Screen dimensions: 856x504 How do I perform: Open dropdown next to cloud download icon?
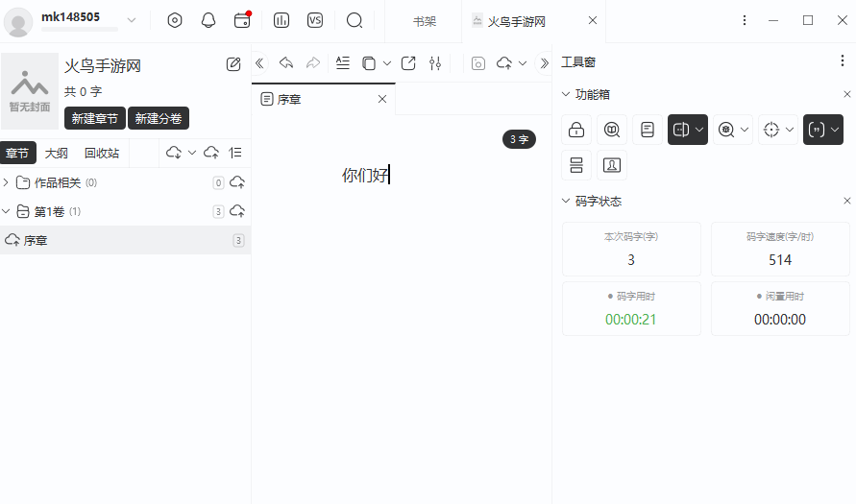[x=191, y=153]
